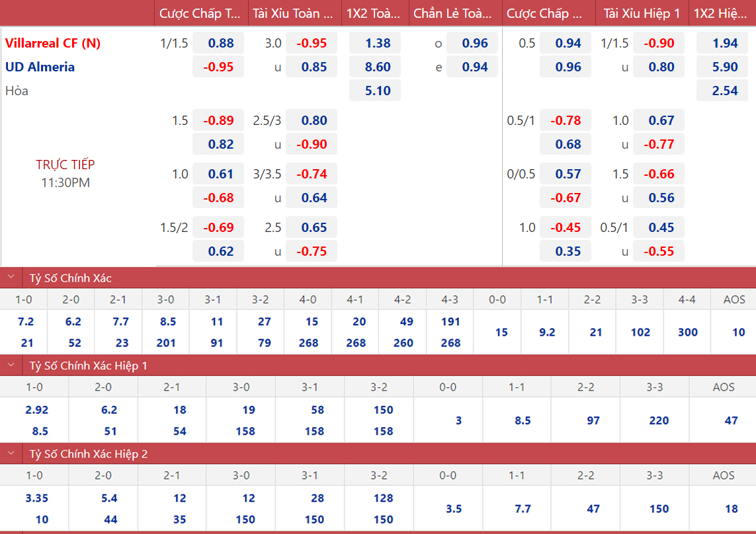Select first-half 1X2 away odds 5.90
Image resolution: width=756 pixels, height=534 pixels.
pos(722,67)
